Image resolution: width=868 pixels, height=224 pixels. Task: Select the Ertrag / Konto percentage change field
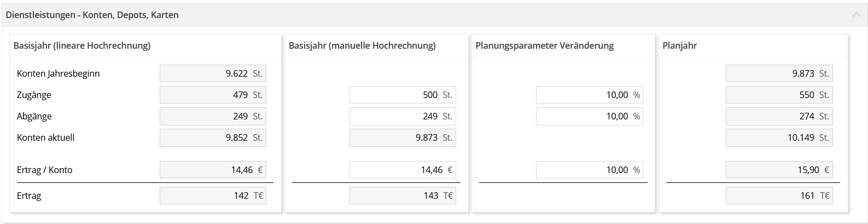589,170
